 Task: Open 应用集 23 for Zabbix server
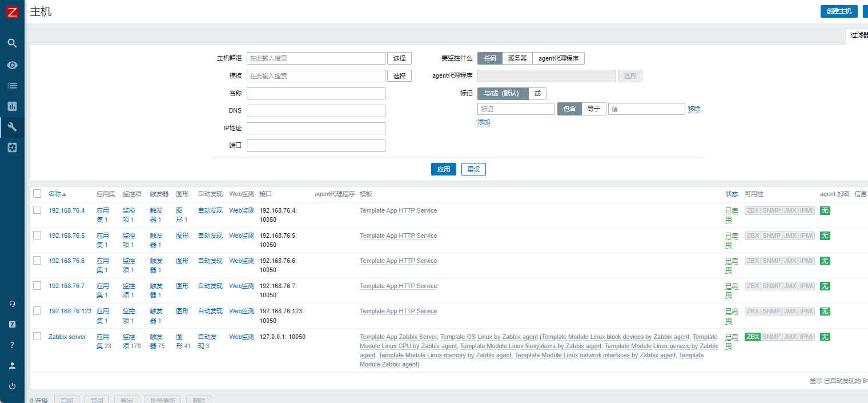(x=104, y=341)
